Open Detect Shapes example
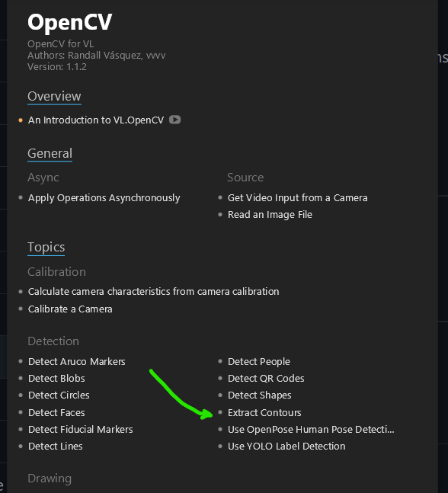 pos(259,395)
